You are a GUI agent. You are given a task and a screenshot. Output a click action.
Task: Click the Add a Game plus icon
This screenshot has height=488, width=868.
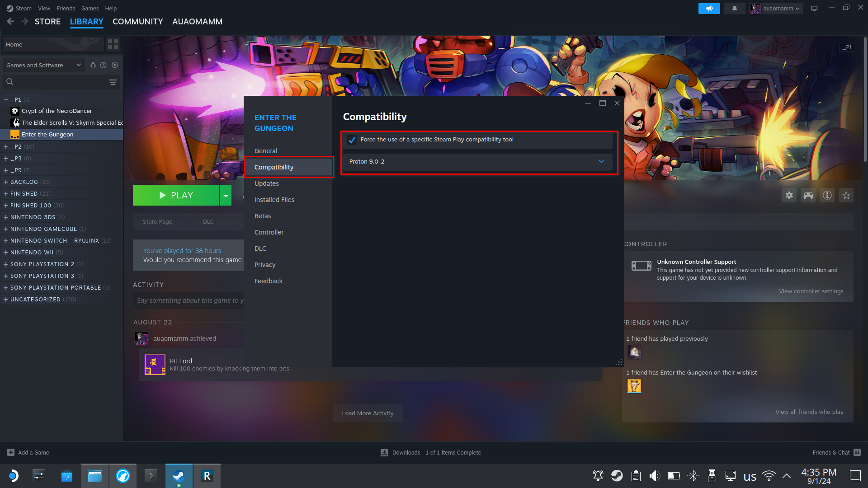pyautogui.click(x=11, y=452)
